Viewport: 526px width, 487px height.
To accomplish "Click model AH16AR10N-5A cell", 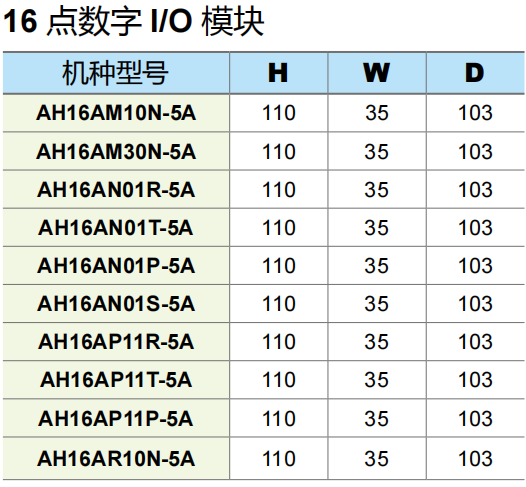I will (116, 459).
